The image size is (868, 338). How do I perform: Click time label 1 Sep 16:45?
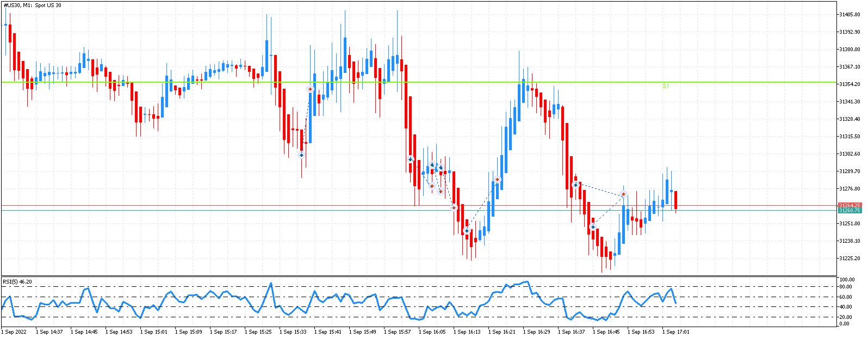click(606, 332)
